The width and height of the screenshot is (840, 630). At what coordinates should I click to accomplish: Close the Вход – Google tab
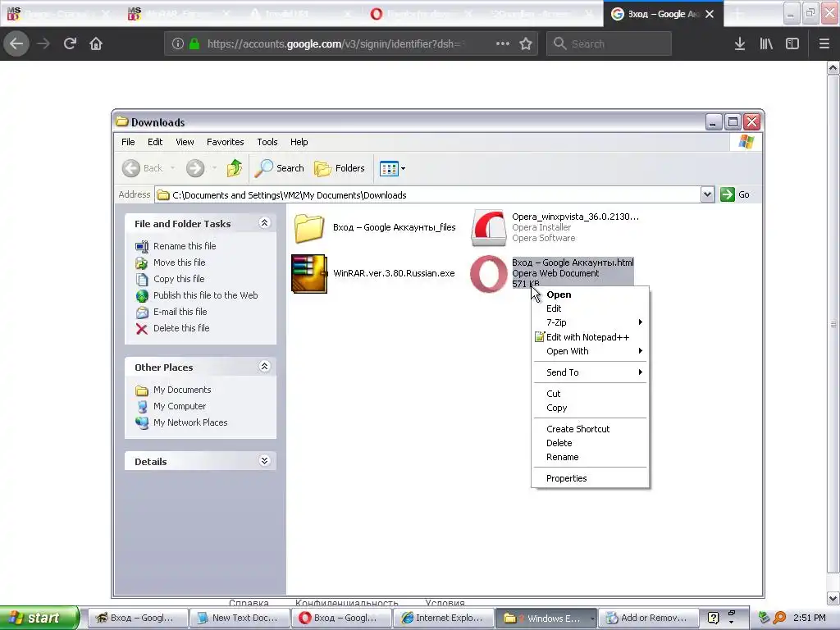[x=710, y=14]
